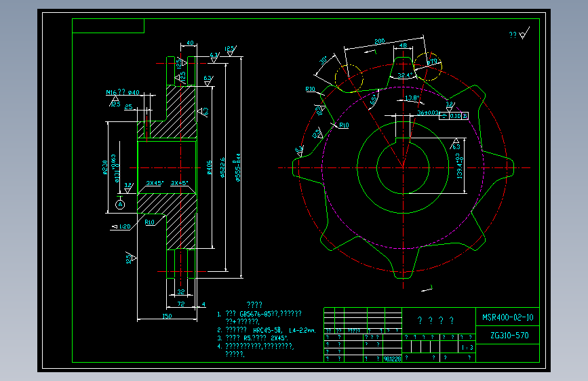The image size is (588, 381).
Task: Select the 30° angle dimension
Action: tap(324, 60)
